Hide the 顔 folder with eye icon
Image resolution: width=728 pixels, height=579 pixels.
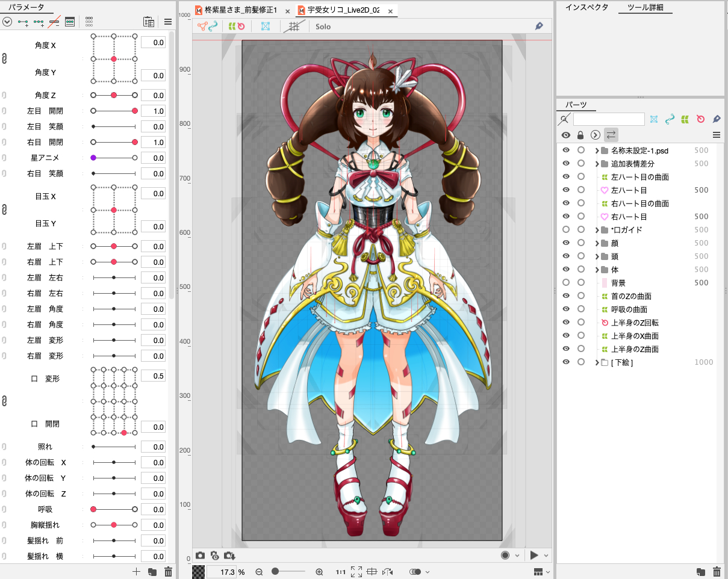tap(566, 243)
